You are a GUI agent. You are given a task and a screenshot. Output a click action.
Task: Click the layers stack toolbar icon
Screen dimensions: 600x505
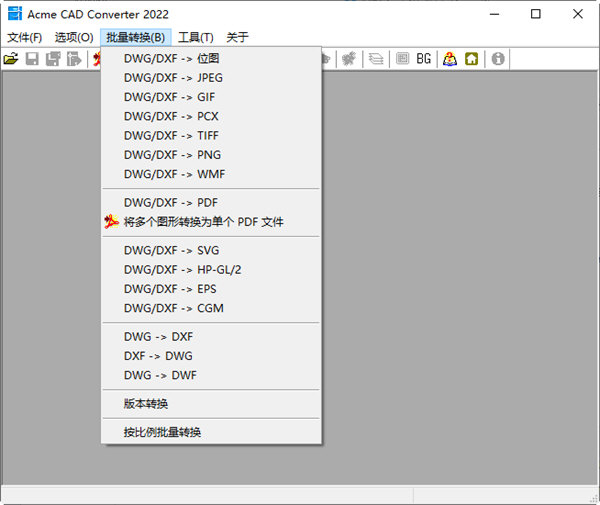[x=376, y=59]
